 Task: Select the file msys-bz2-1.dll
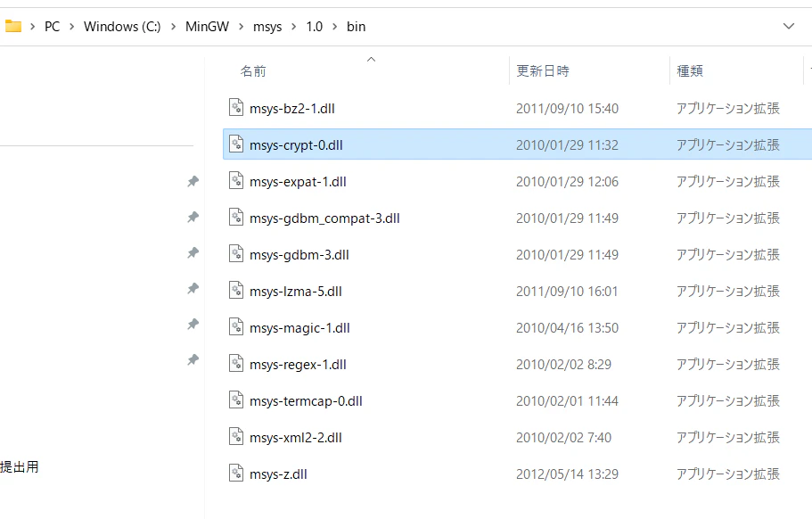point(292,108)
